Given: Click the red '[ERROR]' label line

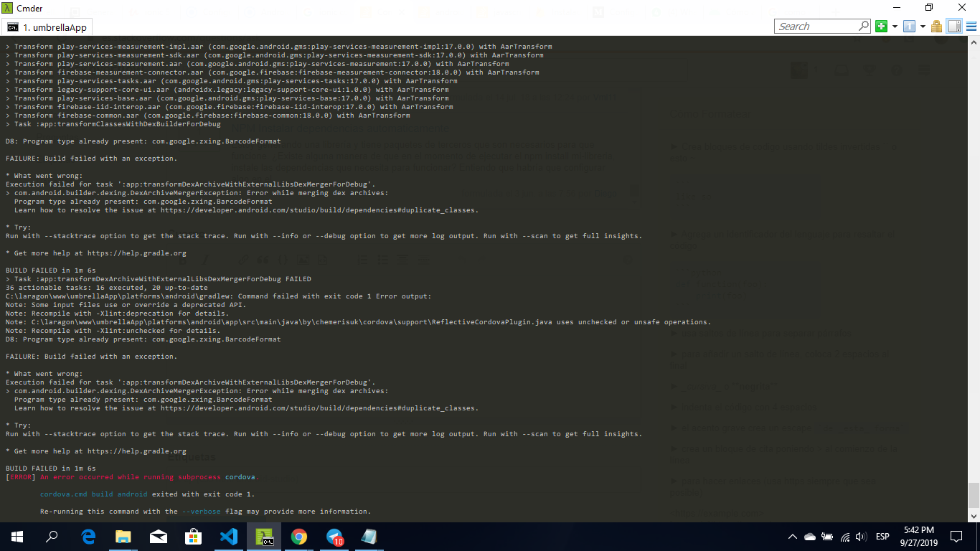Looking at the screenshot, I should 132,477.
